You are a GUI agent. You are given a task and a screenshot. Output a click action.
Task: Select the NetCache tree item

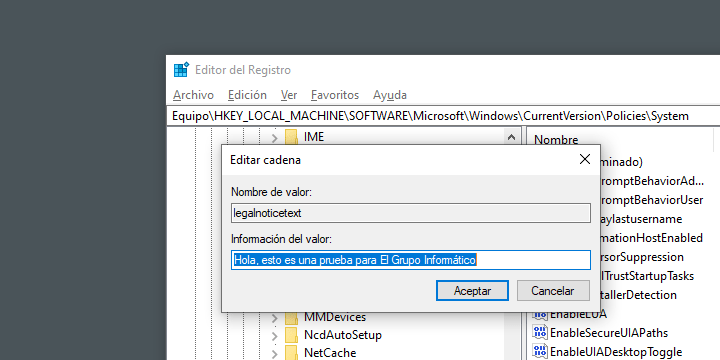[330, 353]
